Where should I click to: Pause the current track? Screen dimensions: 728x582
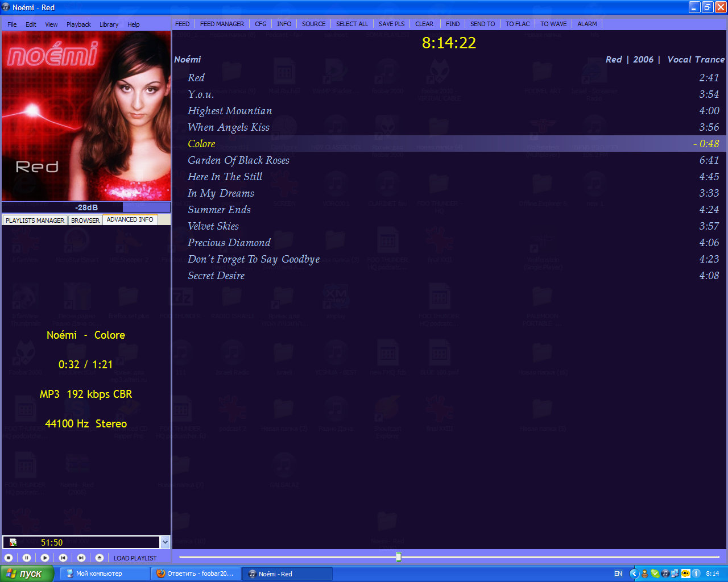click(27, 558)
